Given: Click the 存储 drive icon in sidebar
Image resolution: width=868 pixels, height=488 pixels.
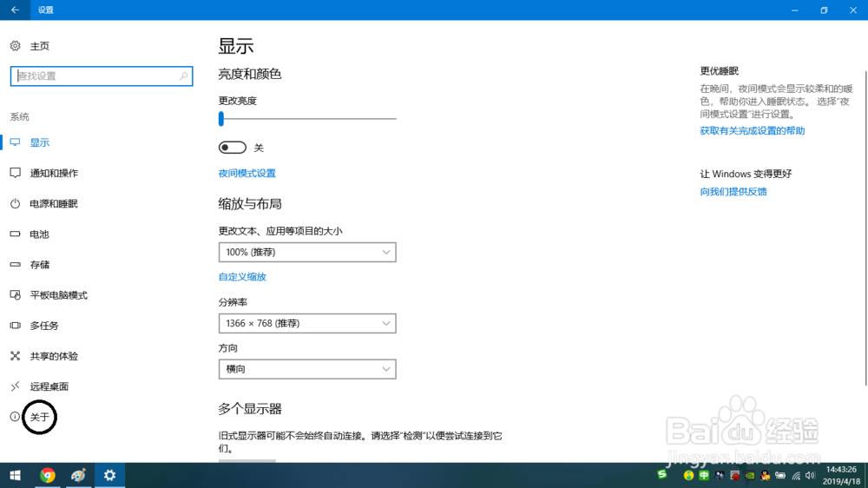Looking at the screenshot, I should [16, 265].
